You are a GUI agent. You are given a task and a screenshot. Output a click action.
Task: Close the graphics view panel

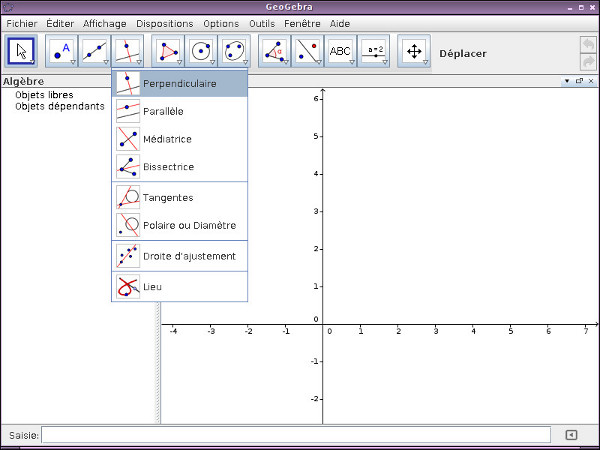pos(591,81)
